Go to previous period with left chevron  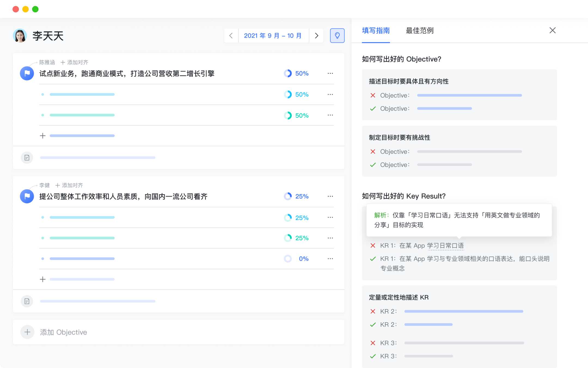(231, 35)
